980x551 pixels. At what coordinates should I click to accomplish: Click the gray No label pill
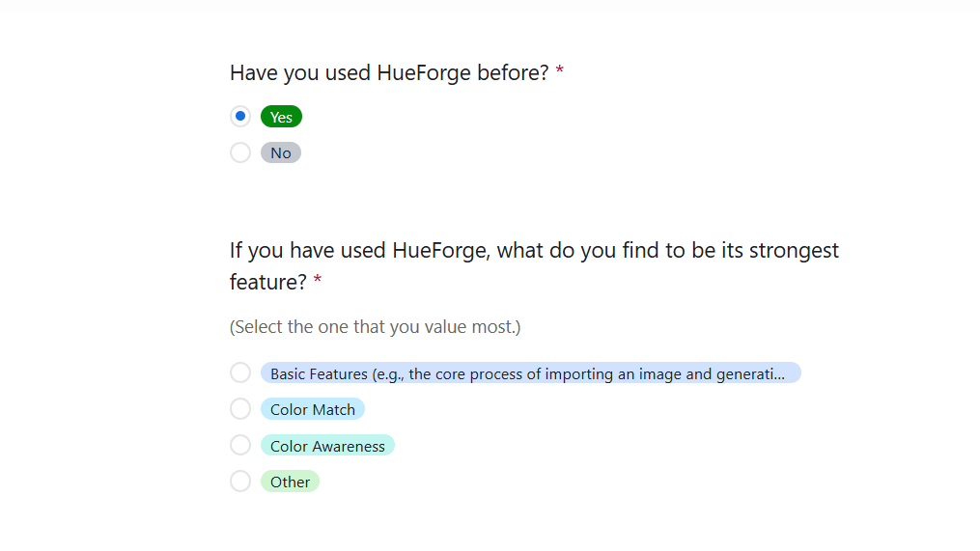click(281, 153)
